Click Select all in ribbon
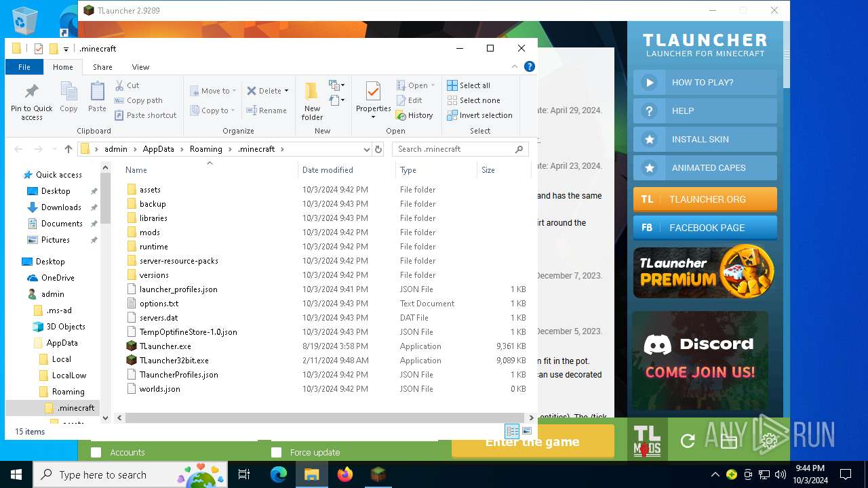Image resolution: width=868 pixels, height=488 pixels. pos(469,85)
